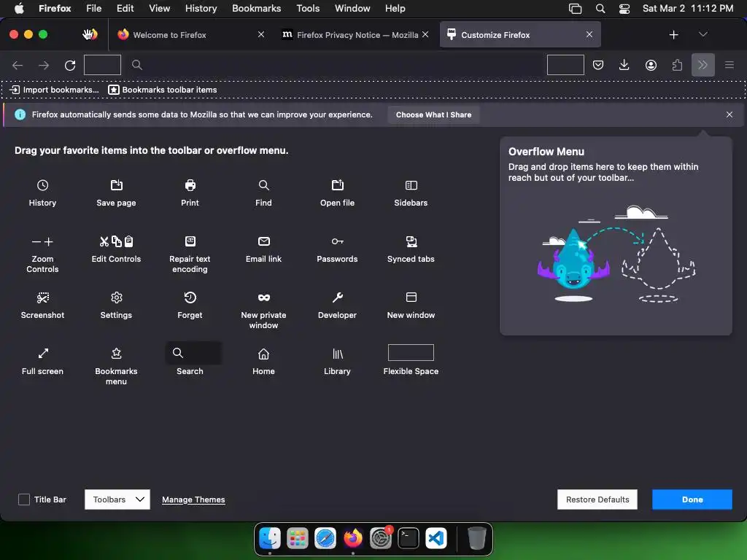747x560 pixels.
Task: Close the Welcome to Firefox tab
Action: pos(261,34)
